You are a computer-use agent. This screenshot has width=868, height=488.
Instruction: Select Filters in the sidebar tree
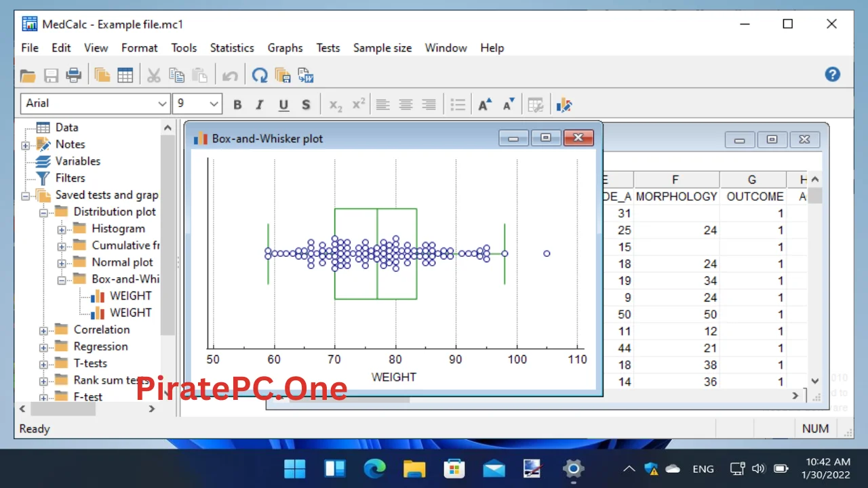click(x=71, y=178)
